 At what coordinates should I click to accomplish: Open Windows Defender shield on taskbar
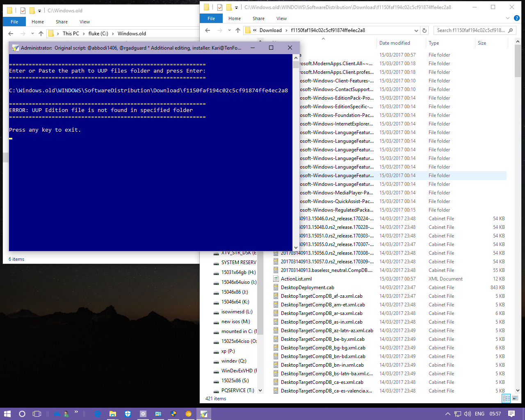128,414
